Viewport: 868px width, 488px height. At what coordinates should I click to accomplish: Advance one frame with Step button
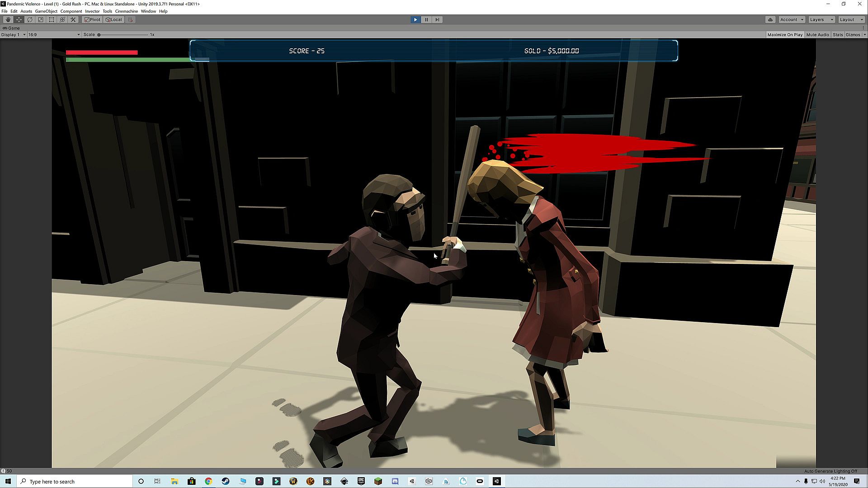(437, 19)
